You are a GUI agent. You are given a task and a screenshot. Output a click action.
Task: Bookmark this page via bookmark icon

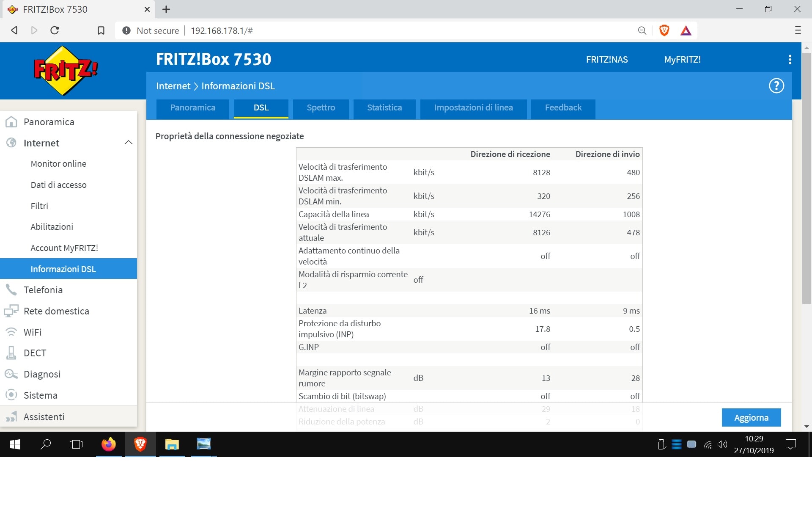click(x=101, y=30)
